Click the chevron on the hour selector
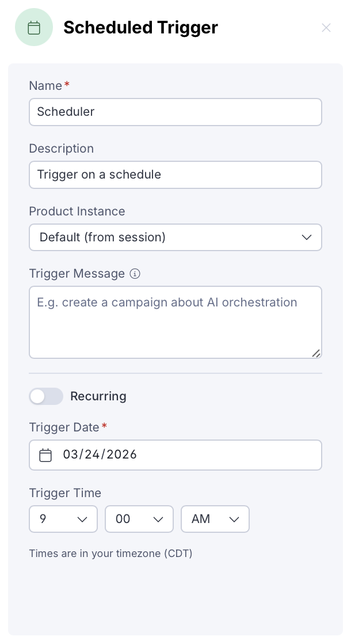 (82, 519)
